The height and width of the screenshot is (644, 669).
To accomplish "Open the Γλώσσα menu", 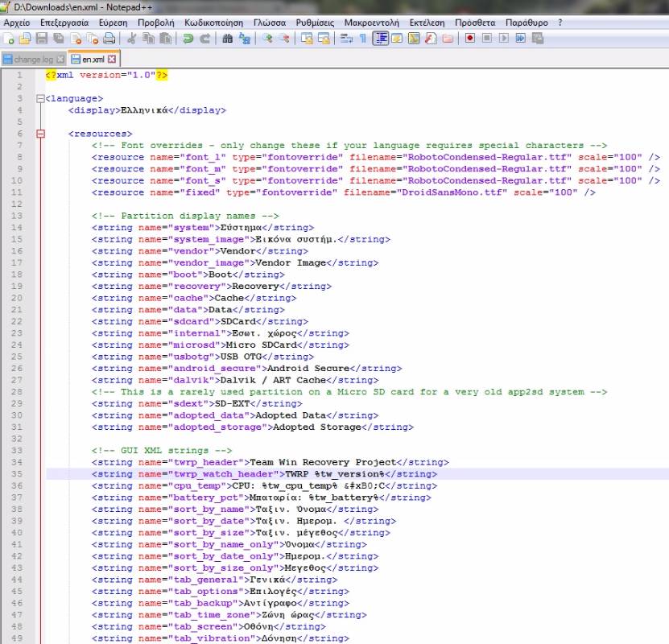I will pos(269,23).
